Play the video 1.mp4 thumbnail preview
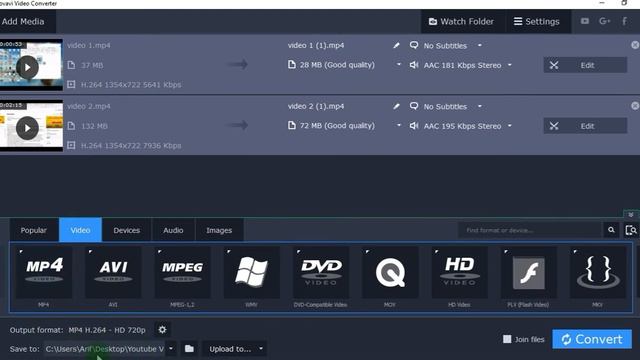640x360 pixels. click(x=27, y=67)
